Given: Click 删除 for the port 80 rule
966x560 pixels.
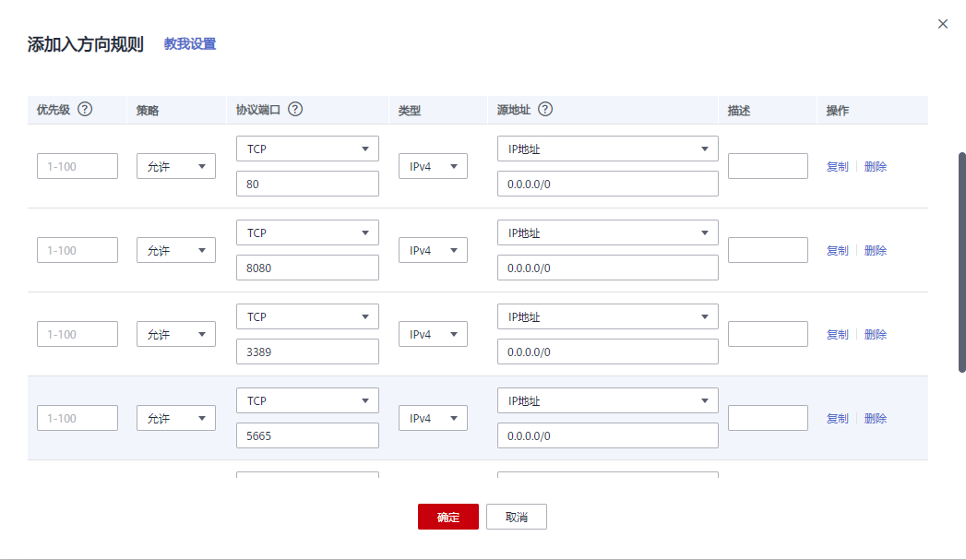Looking at the screenshot, I should coord(876,166).
